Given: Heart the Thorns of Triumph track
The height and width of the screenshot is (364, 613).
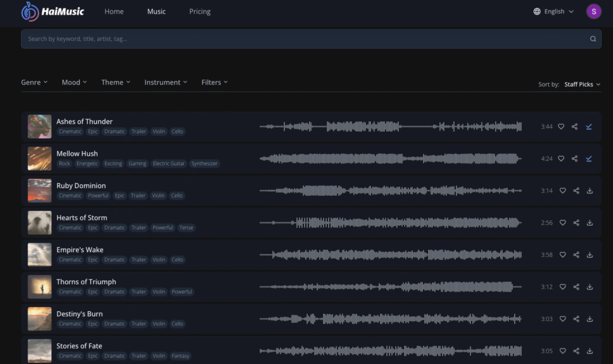Looking at the screenshot, I should [x=563, y=287].
